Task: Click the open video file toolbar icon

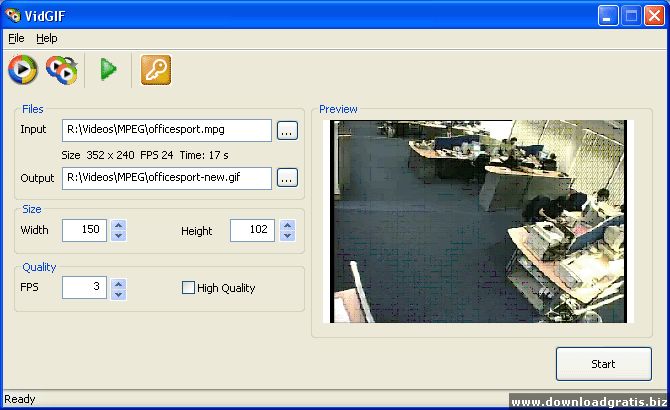Action: click(23, 69)
